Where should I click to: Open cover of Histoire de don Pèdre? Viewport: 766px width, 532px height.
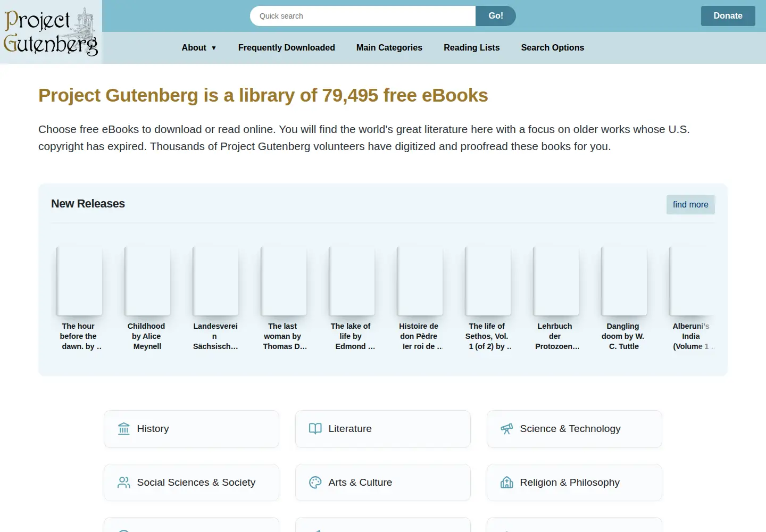pos(420,281)
